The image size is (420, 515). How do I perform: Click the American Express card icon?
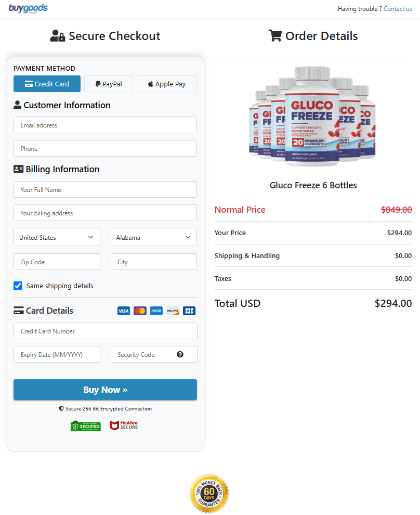tap(156, 311)
